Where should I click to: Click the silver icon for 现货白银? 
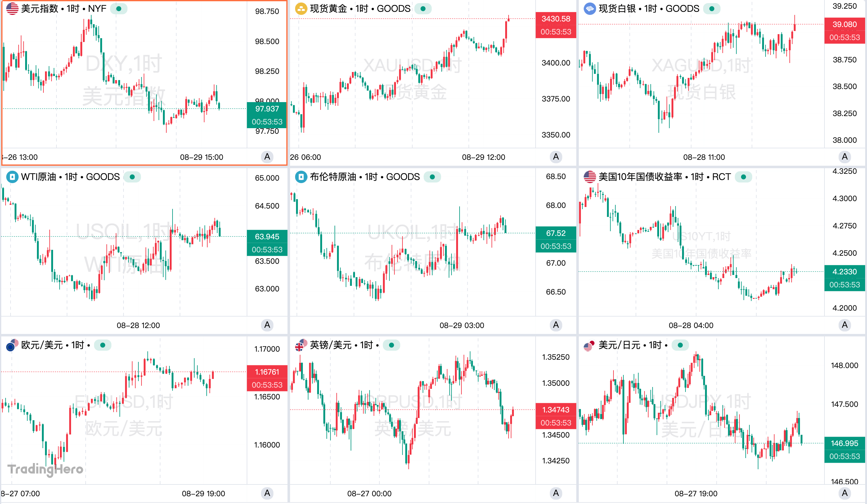[x=590, y=9]
